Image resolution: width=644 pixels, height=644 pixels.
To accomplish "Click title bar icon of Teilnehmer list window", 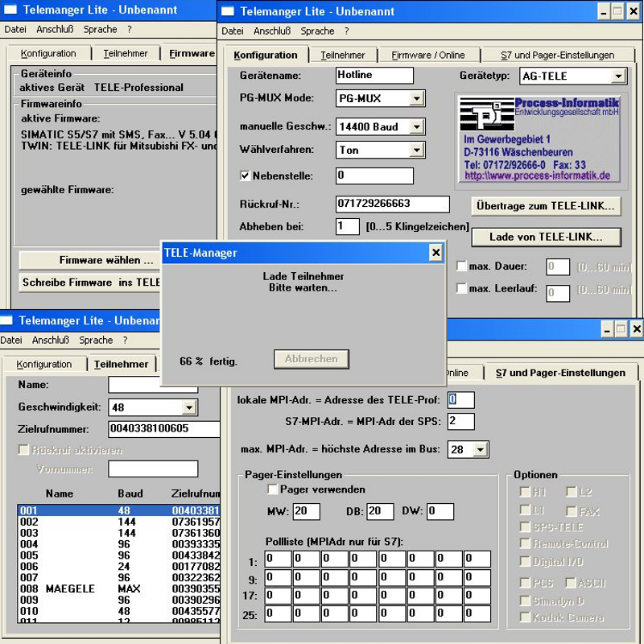I will (x=7, y=320).
